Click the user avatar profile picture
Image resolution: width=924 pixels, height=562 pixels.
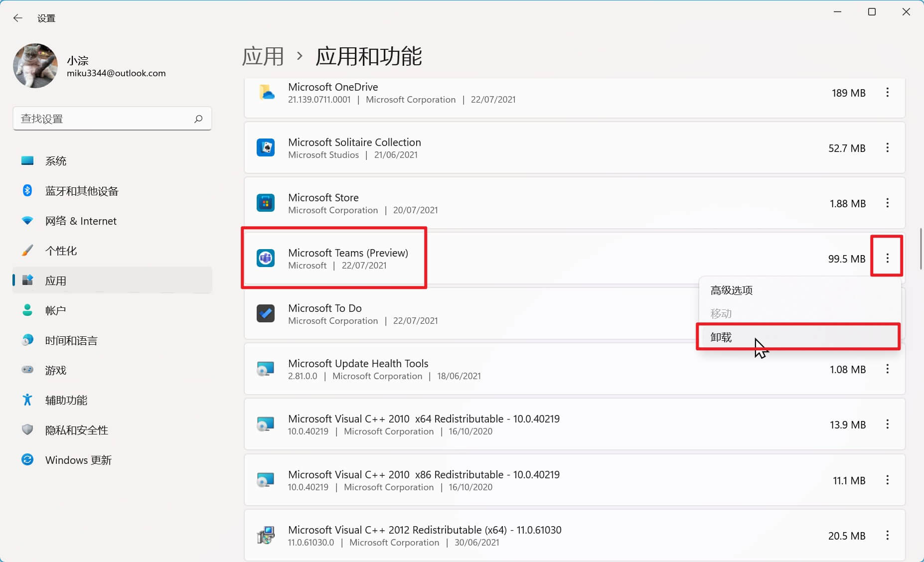click(x=35, y=65)
